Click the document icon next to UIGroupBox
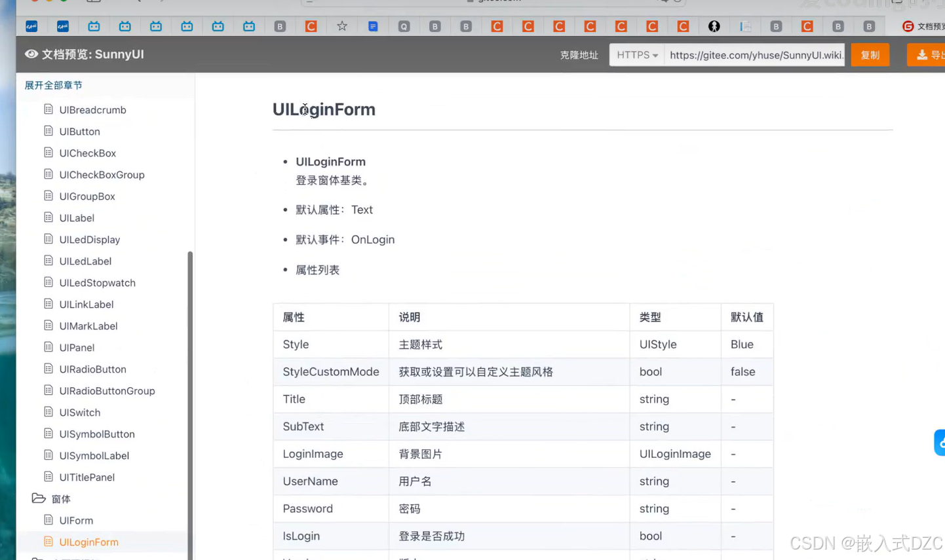This screenshot has width=945, height=560. coord(48,196)
